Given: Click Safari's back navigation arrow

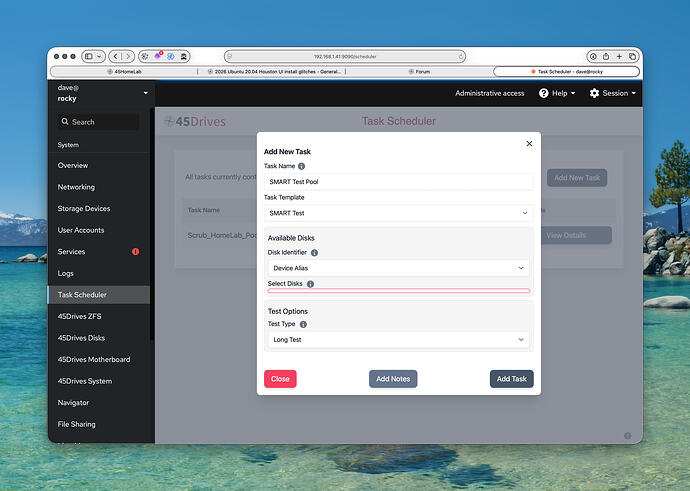Looking at the screenshot, I should pos(115,57).
